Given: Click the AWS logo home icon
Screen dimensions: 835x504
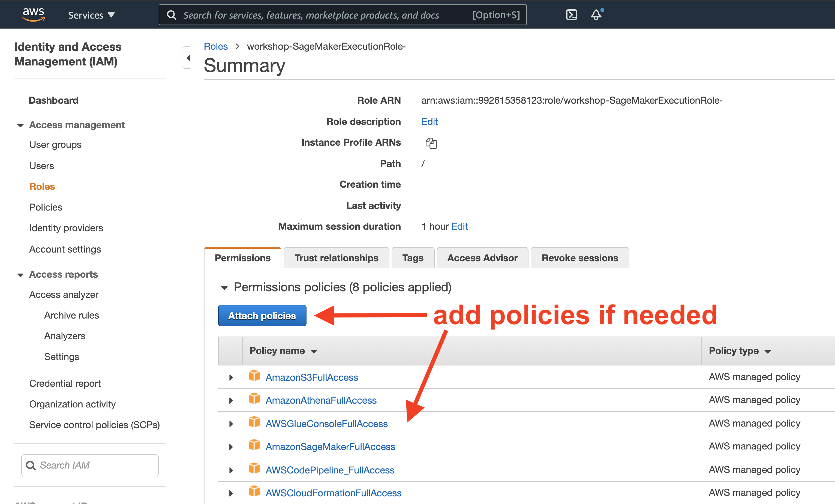Looking at the screenshot, I should pos(33,14).
